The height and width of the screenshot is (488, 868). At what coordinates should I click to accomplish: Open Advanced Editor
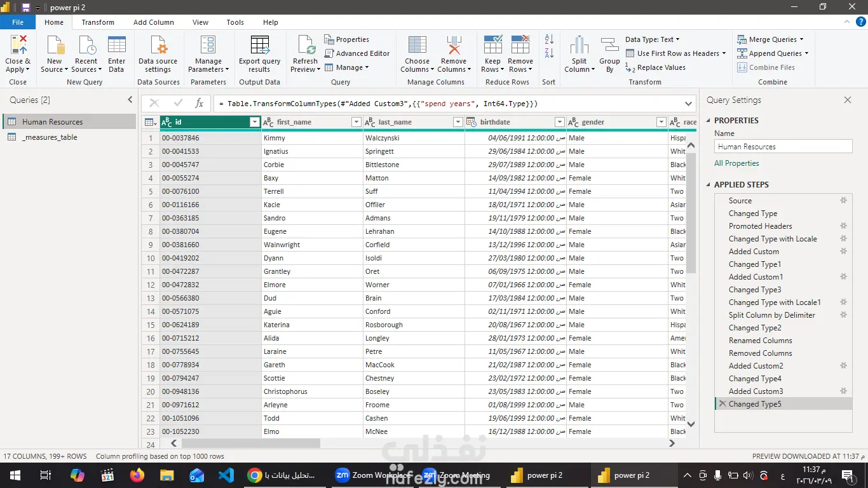[x=357, y=53]
